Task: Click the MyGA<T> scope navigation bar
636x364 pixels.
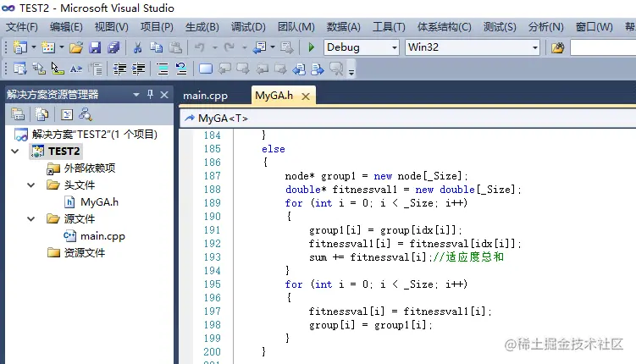Action: [407, 119]
